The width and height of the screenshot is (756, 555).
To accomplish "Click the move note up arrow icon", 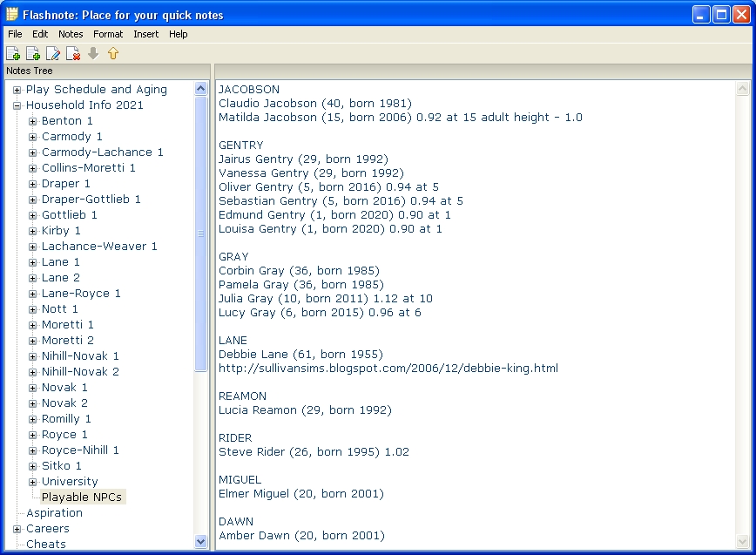I will 113,53.
